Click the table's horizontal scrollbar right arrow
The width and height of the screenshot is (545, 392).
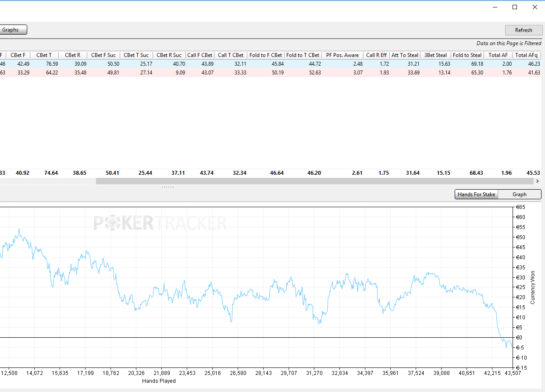click(538, 181)
